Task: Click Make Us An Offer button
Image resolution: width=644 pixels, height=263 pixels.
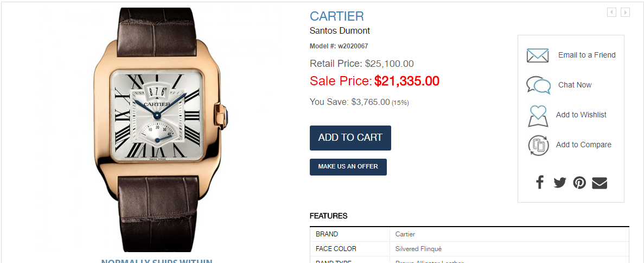Action: coord(348,167)
